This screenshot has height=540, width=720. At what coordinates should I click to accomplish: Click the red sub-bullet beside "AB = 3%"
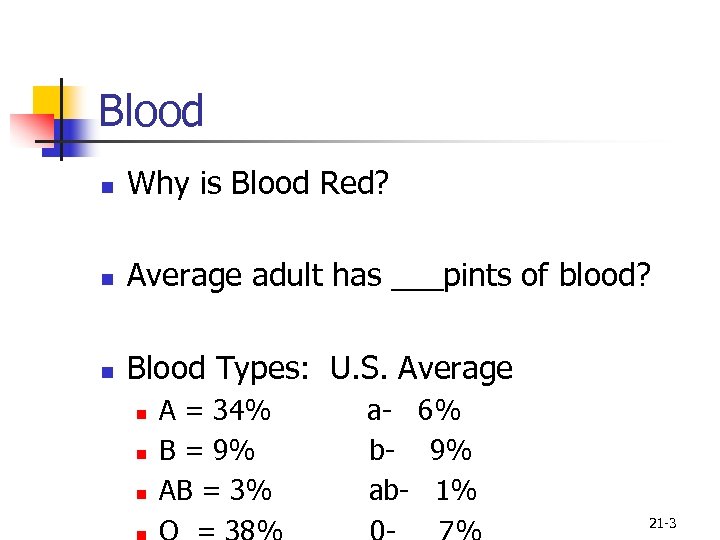(140, 493)
